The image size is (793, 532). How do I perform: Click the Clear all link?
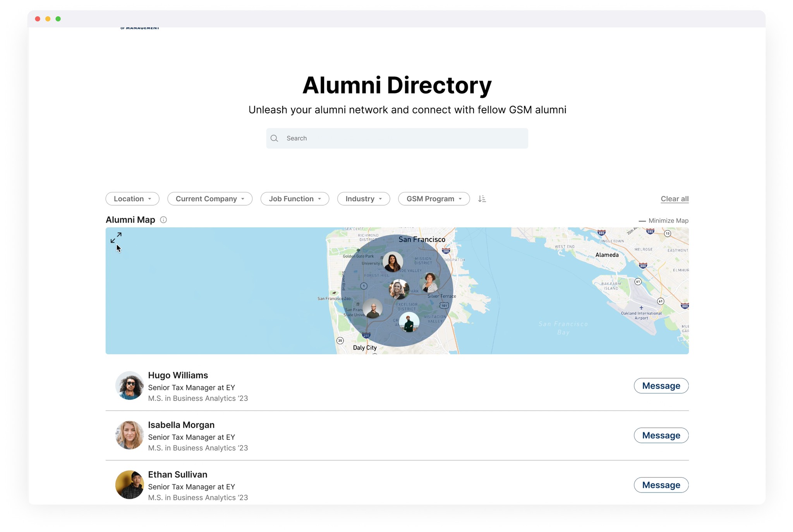(x=675, y=199)
